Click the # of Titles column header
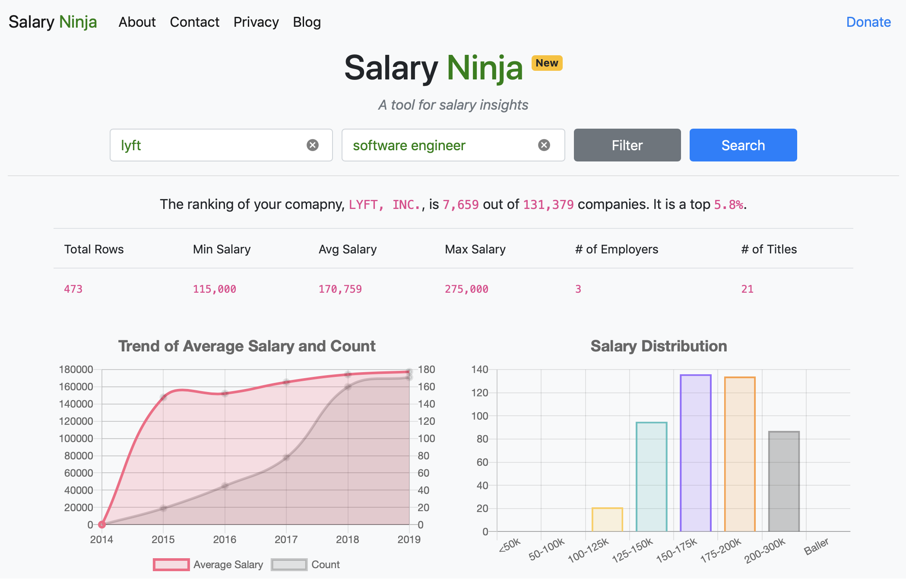The height and width of the screenshot is (588, 906). tap(769, 249)
